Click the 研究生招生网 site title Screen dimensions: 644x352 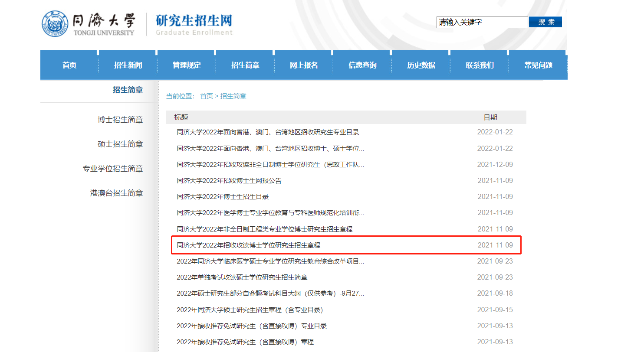(194, 20)
